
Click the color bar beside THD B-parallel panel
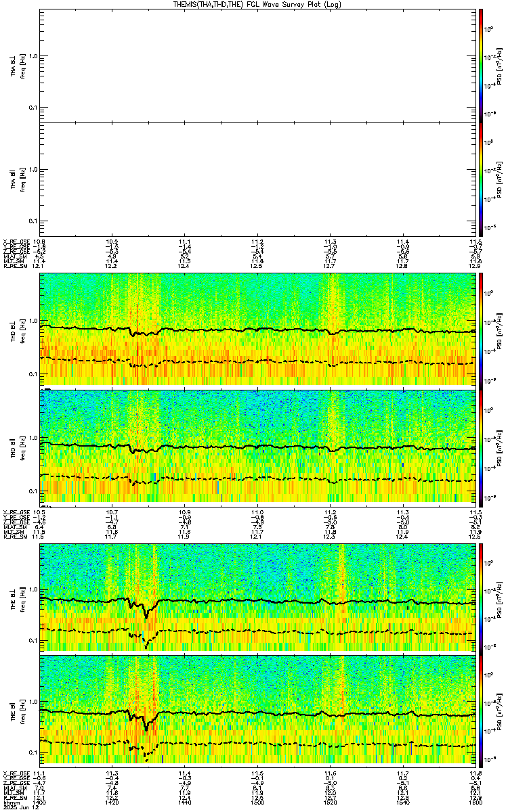click(481, 448)
